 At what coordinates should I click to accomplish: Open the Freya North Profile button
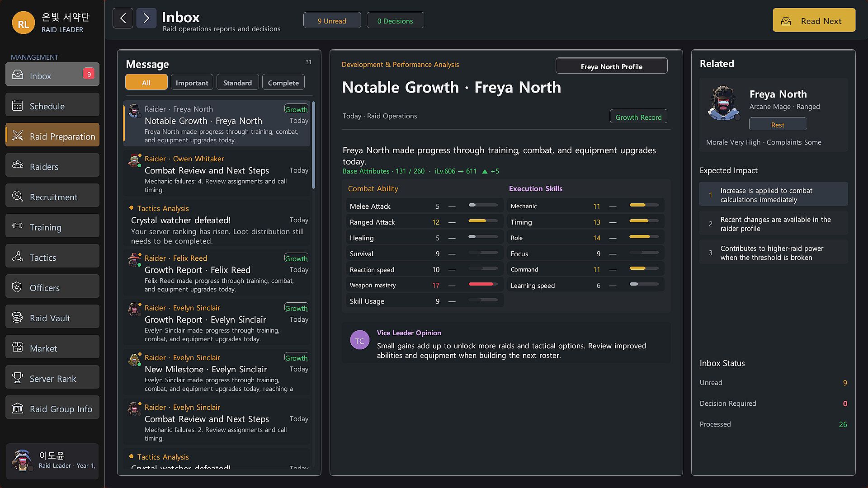pyautogui.click(x=611, y=66)
